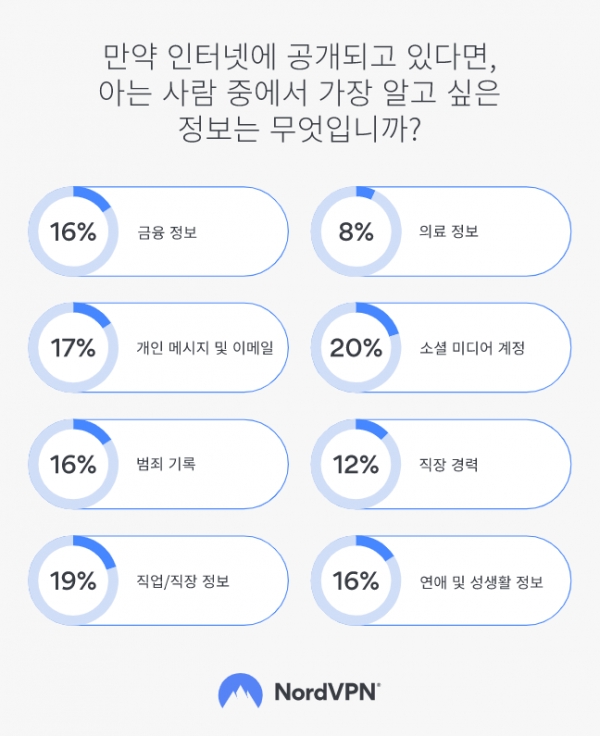This screenshot has width=600, height=736.
Task: Click the 16% ring for 연애 및 성생활 정보
Action: pyautogui.click(x=356, y=580)
